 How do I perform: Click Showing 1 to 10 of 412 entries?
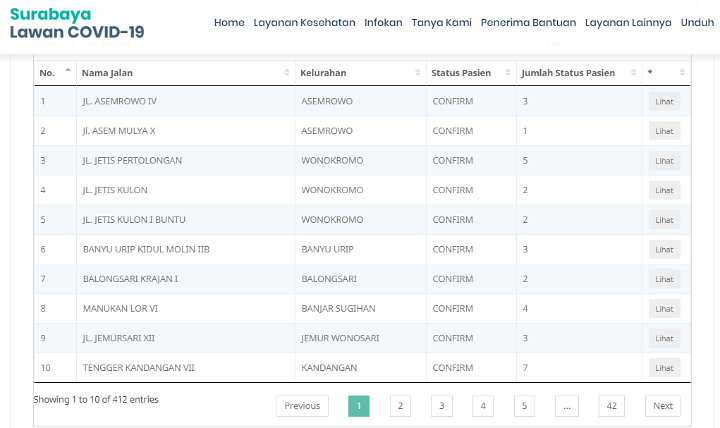(96, 400)
